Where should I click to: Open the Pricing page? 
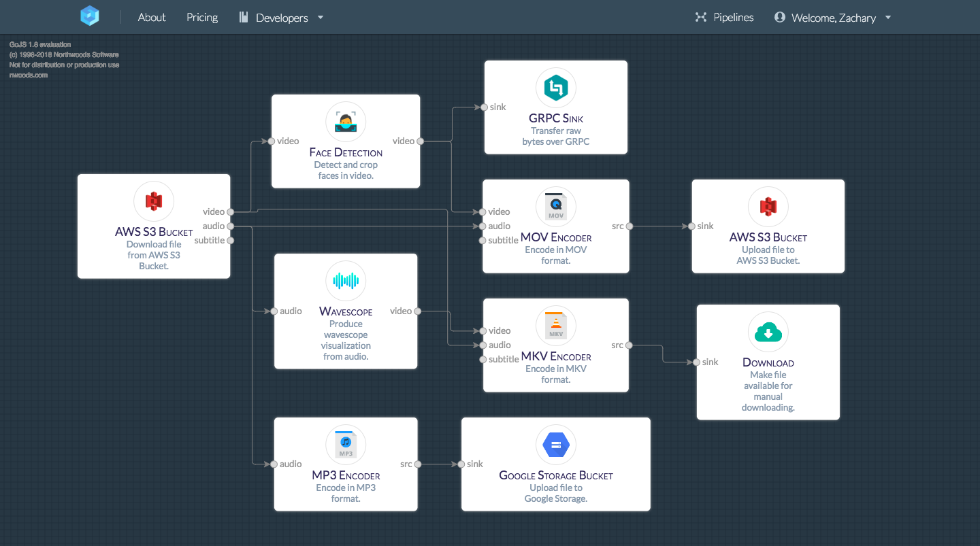202,18
